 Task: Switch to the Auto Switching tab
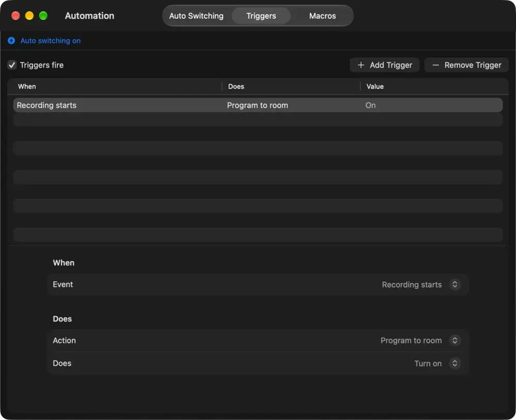click(x=197, y=16)
